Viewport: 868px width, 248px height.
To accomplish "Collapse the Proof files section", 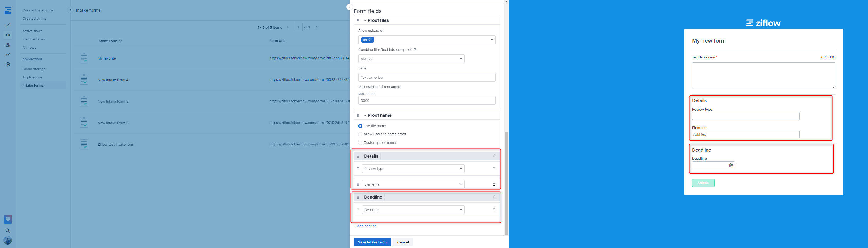I will [365, 20].
